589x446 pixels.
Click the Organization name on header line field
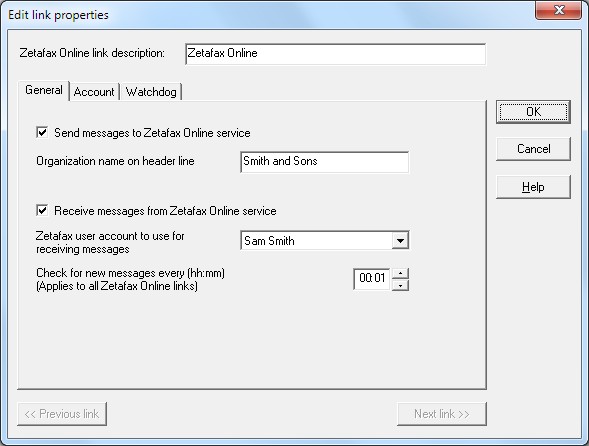325,162
